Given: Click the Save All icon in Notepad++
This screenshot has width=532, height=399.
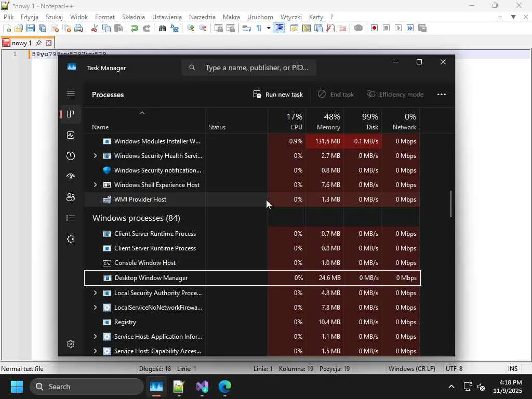Looking at the screenshot, I should (43, 28).
